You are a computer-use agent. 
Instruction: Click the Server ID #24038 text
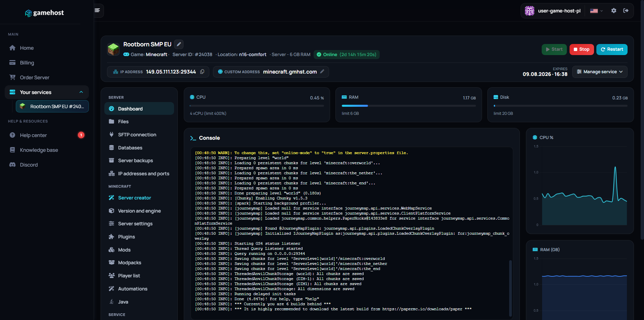click(192, 54)
